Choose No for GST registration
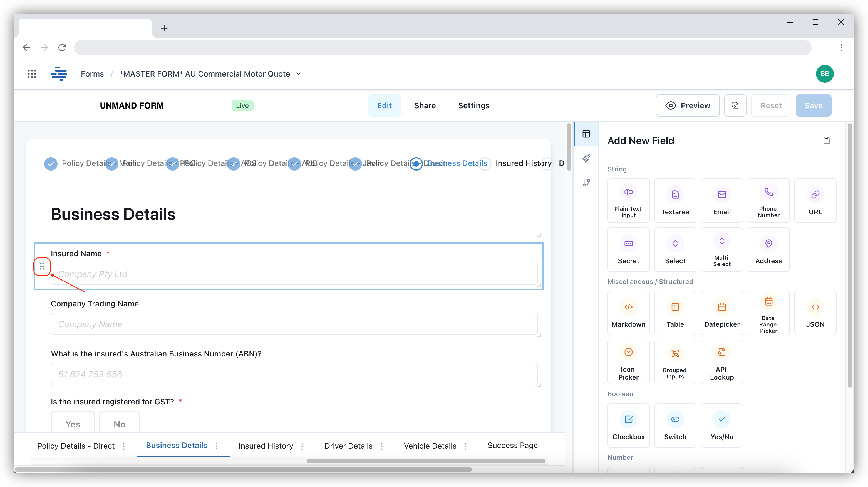The width and height of the screenshot is (868, 487). pos(119,424)
